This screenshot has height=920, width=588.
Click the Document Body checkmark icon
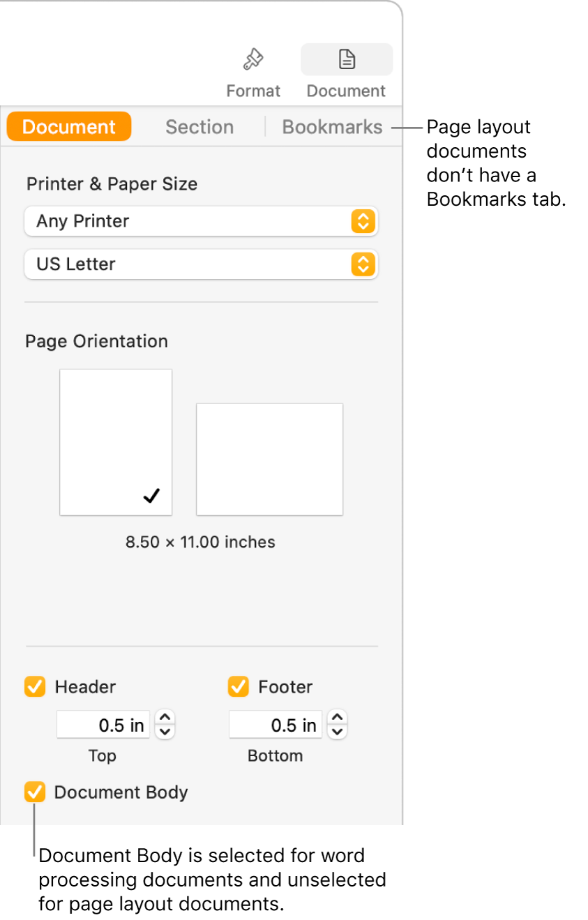34,792
